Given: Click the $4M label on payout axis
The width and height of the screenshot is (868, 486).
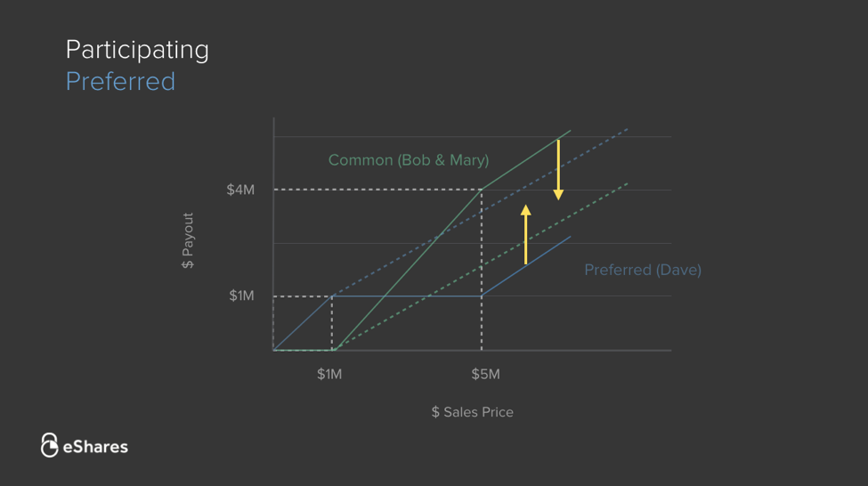Looking at the screenshot, I should pyautogui.click(x=240, y=190).
